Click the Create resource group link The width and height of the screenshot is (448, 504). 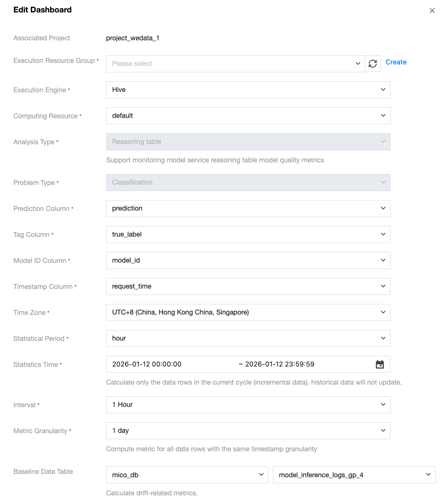(x=396, y=62)
